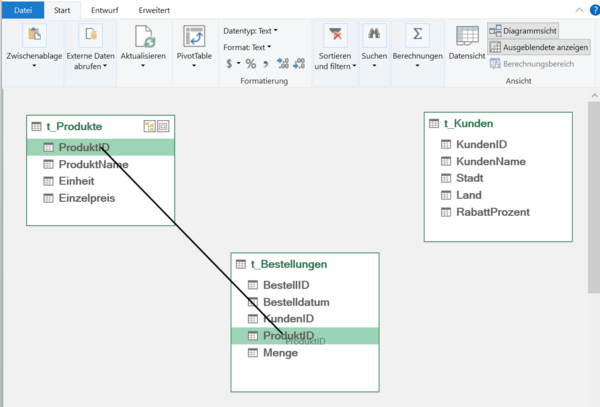Apply percent format to column
Screen dimensions: 600x407
(x=251, y=63)
